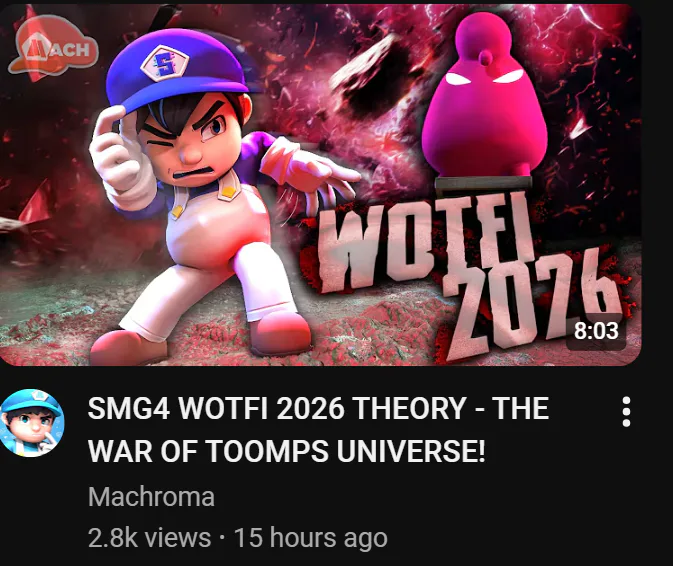
Task: Click the 2.8k views text
Action: [x=149, y=538]
